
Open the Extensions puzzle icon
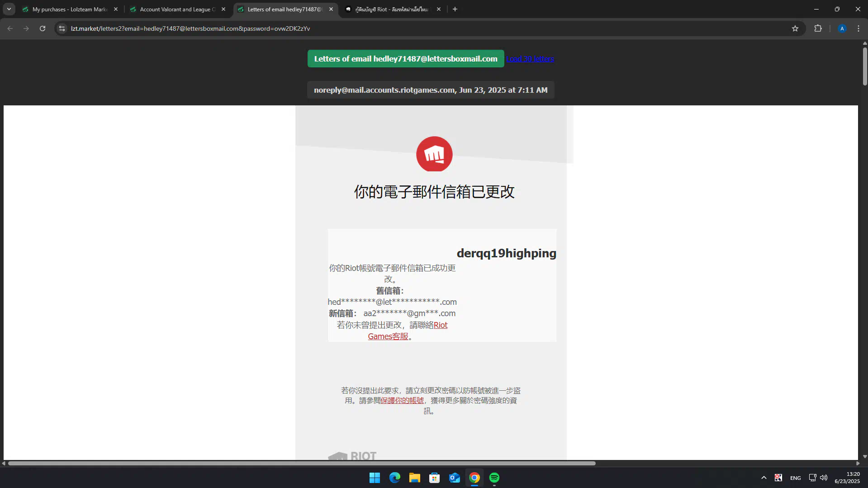coord(818,28)
